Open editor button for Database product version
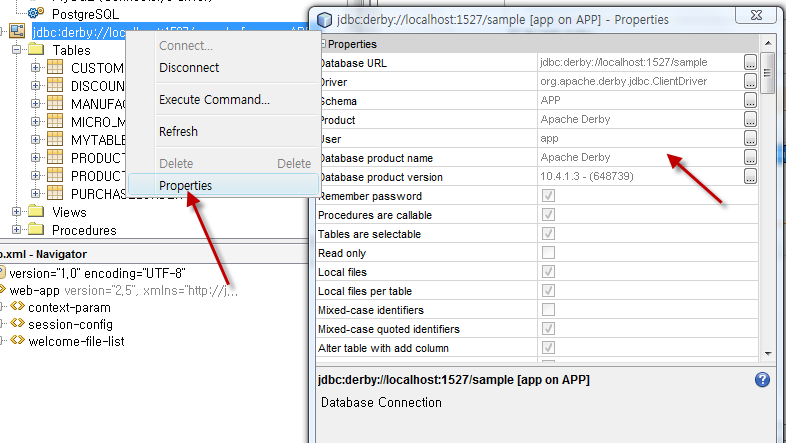This screenshot has width=786, height=443. (x=750, y=176)
